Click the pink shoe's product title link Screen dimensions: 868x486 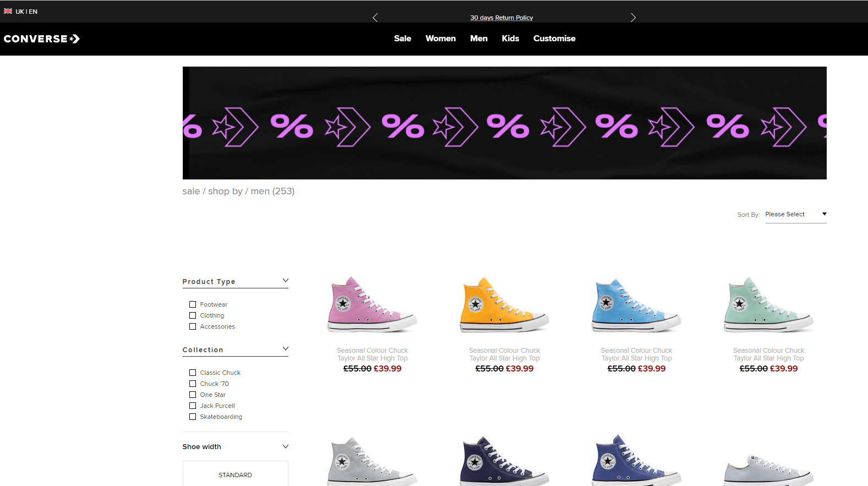[x=373, y=354]
